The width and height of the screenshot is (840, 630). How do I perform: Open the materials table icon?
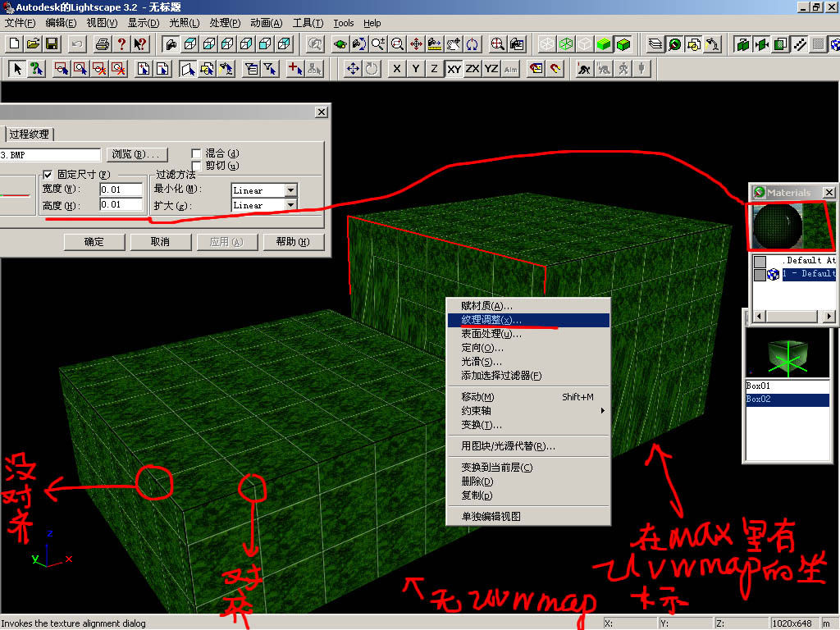click(674, 44)
